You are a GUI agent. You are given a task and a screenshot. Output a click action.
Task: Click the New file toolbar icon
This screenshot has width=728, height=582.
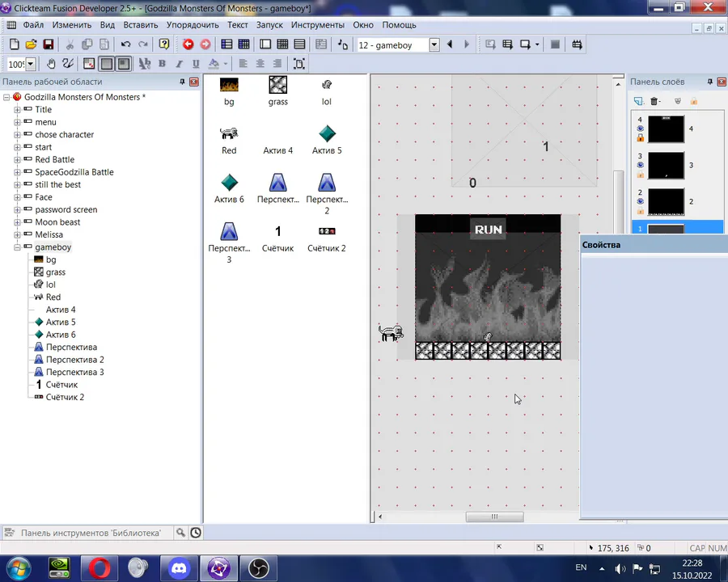pos(14,44)
